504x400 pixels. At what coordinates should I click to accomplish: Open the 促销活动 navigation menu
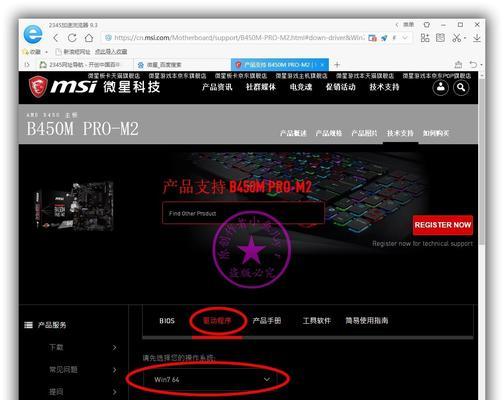340,87
